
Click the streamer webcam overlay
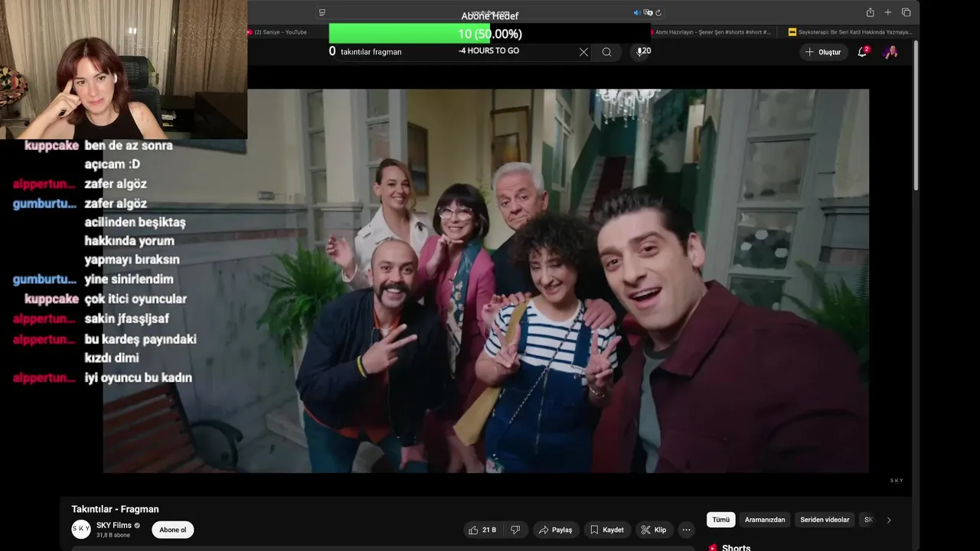click(x=123, y=69)
